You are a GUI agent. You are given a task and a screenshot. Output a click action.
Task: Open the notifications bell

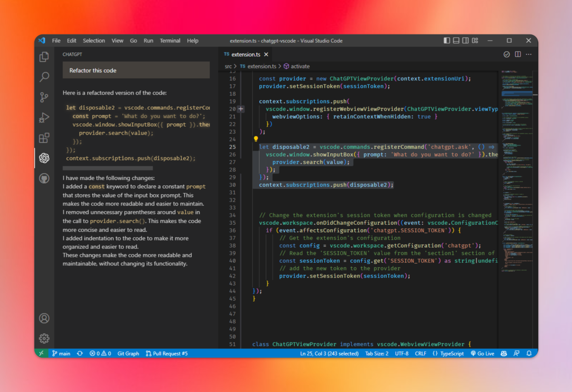(529, 353)
